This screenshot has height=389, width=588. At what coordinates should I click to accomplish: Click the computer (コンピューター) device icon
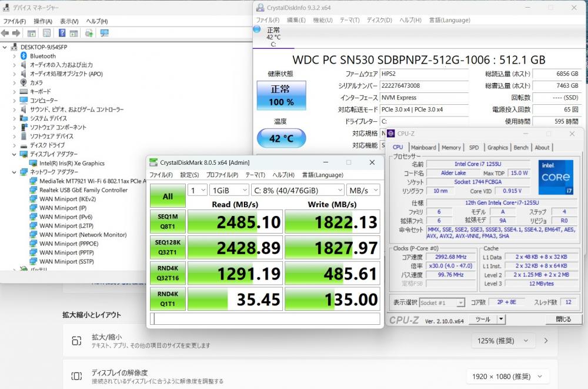click(24, 100)
